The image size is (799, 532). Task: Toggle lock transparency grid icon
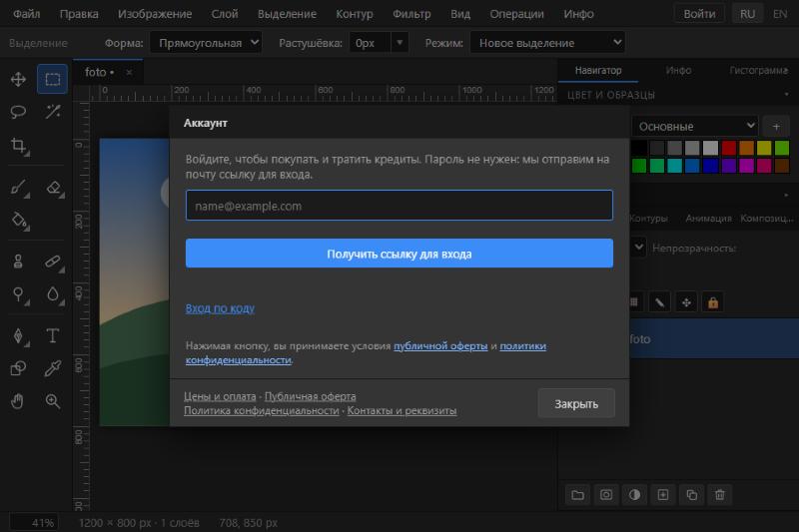click(635, 302)
